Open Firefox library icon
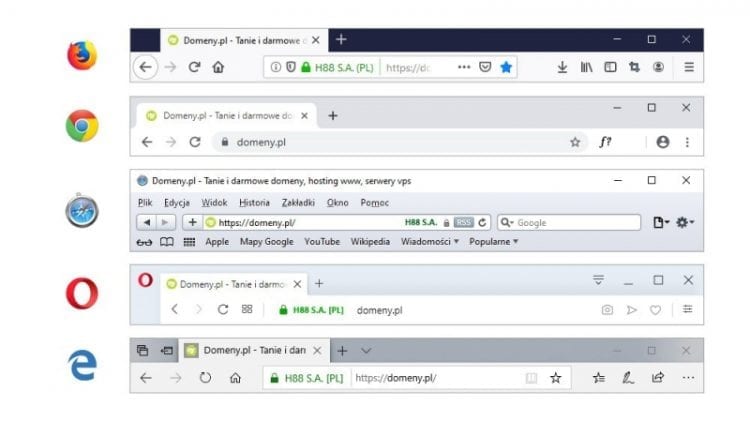The image size is (750, 421). pyautogui.click(x=586, y=67)
